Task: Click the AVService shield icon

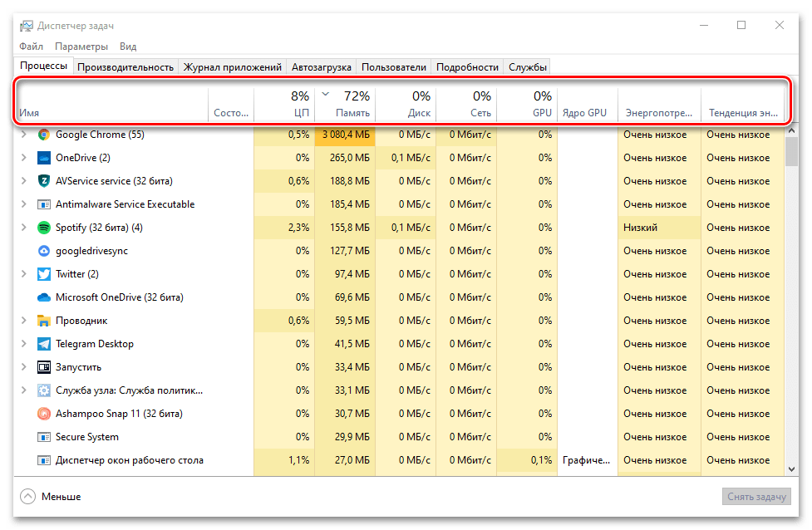Action: [x=44, y=181]
